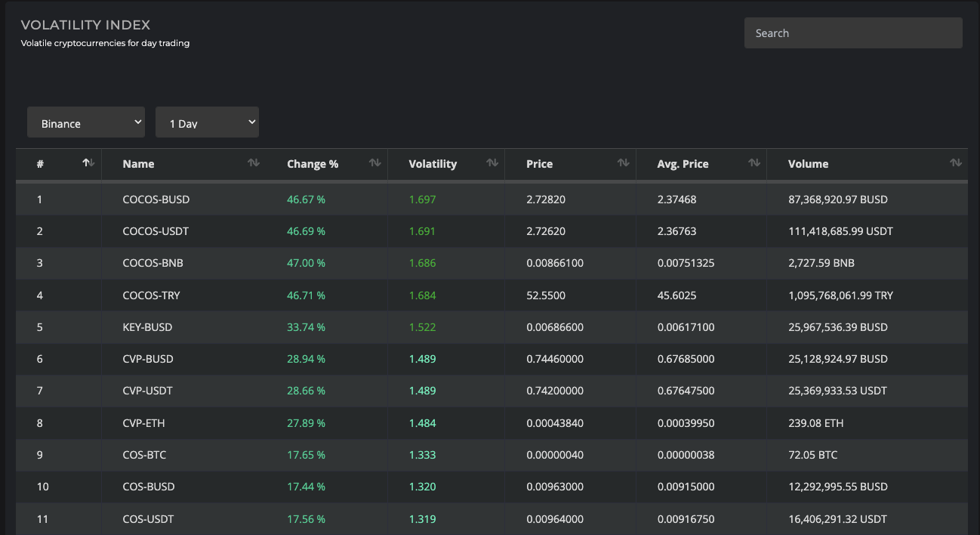Screen dimensions: 980x535
Task: Click volatility value 1.333
Action: pos(422,455)
